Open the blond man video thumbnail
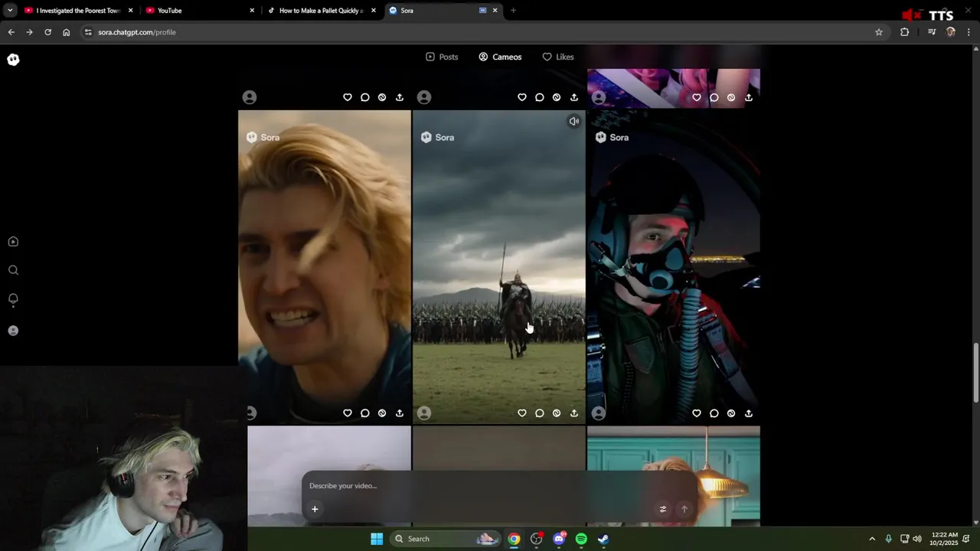Viewport: 980px width, 551px height. 325,267
